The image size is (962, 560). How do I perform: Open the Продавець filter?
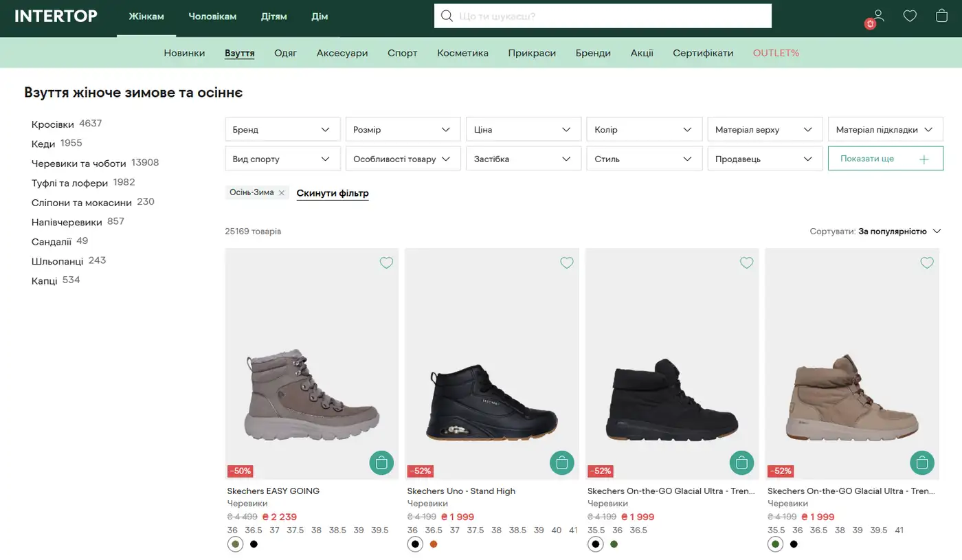point(765,159)
